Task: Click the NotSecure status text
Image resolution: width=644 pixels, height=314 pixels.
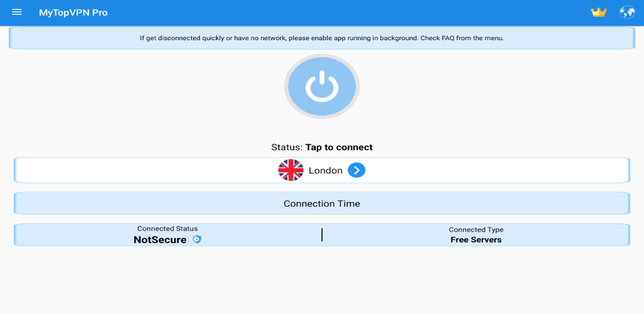Action: pyautogui.click(x=160, y=240)
